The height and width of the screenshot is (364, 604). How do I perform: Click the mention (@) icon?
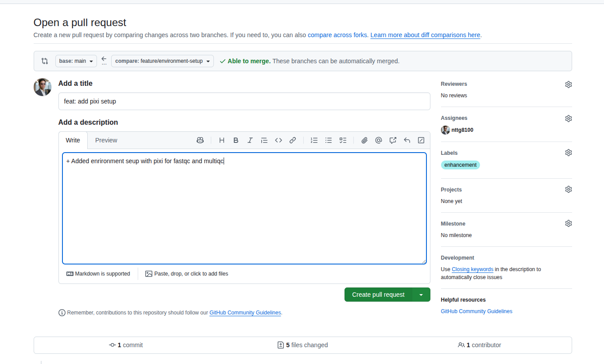click(379, 140)
